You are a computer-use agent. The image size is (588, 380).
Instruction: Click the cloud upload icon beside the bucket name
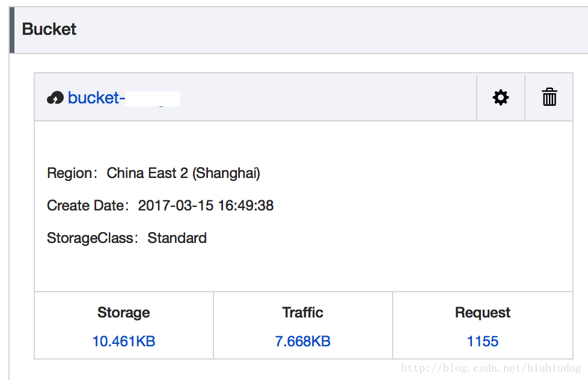[x=55, y=98]
